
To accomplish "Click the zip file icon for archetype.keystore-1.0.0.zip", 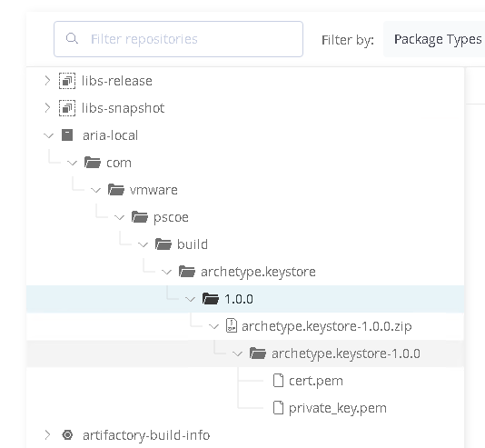I will (232, 326).
